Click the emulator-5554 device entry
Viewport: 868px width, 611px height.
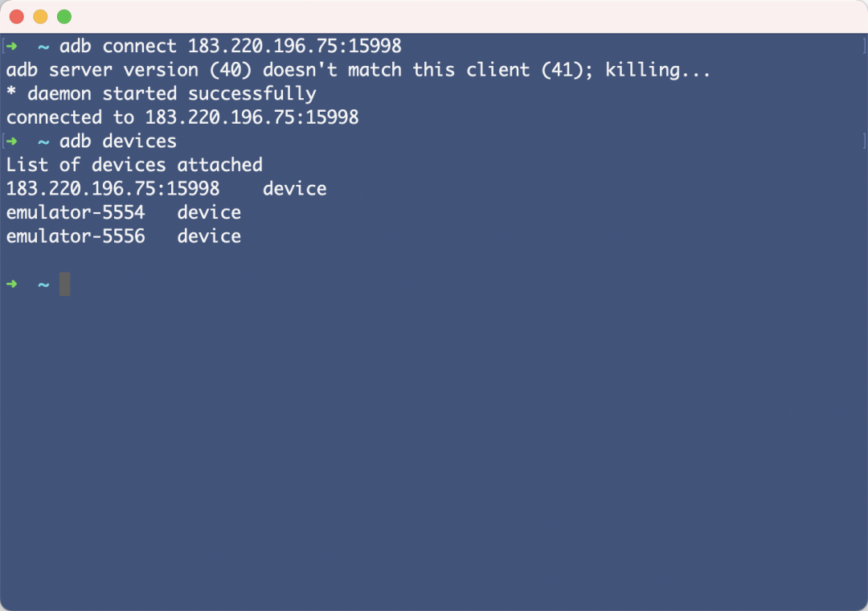click(76, 213)
